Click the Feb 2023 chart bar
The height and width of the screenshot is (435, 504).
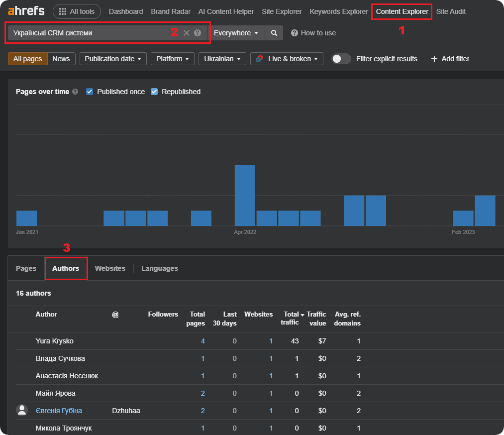coord(463,218)
